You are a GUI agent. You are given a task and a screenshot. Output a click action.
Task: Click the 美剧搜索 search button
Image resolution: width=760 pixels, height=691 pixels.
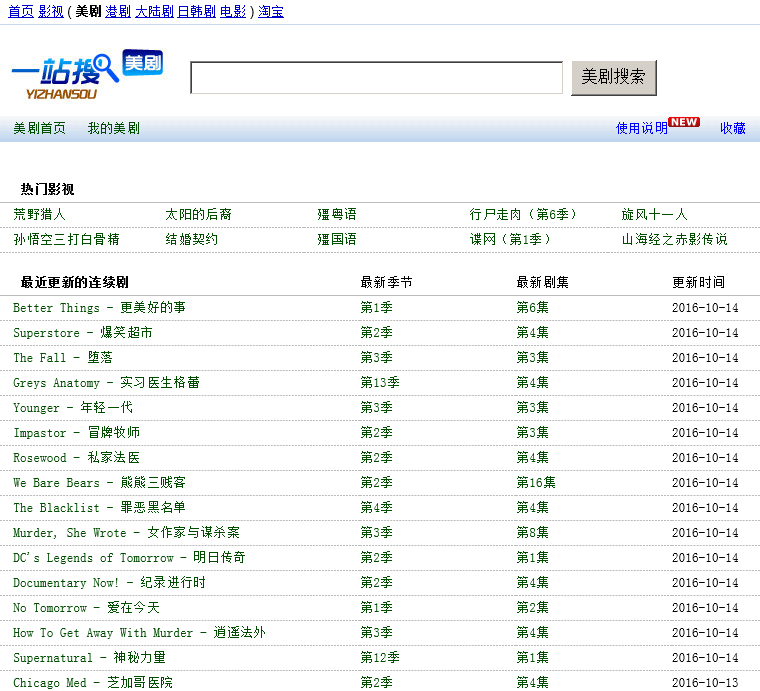(614, 78)
